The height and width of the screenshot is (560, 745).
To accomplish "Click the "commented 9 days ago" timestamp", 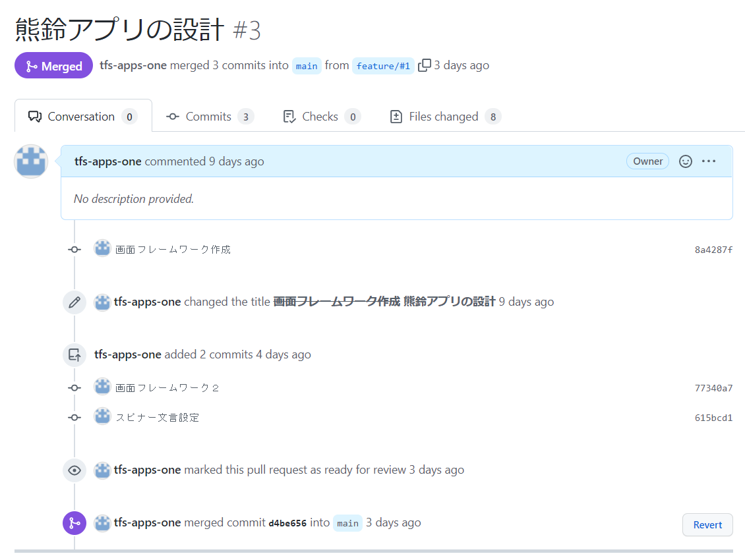I will [x=204, y=161].
